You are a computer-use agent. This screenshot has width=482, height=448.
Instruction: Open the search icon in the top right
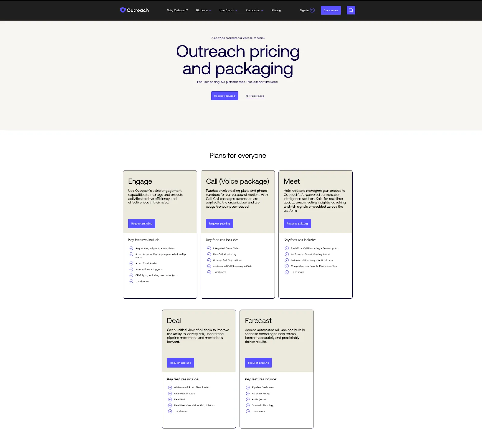point(351,10)
